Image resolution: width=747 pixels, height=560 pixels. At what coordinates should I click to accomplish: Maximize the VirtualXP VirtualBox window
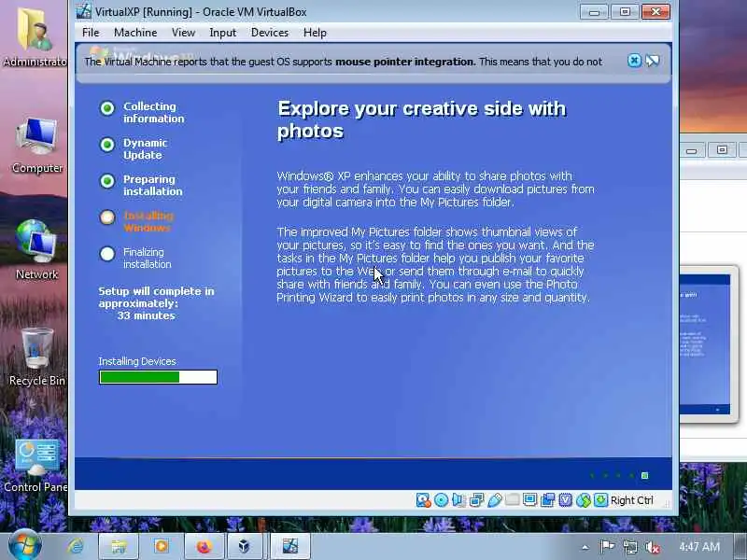point(625,11)
